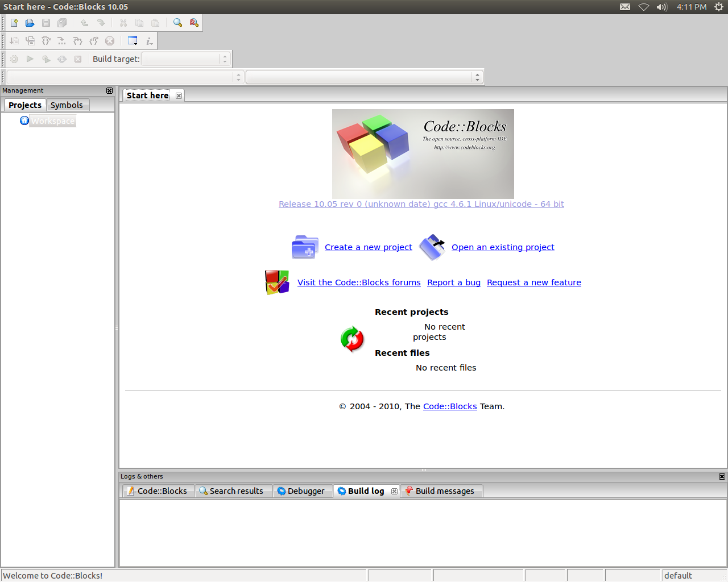Switch to the Symbols tab

tap(67, 105)
